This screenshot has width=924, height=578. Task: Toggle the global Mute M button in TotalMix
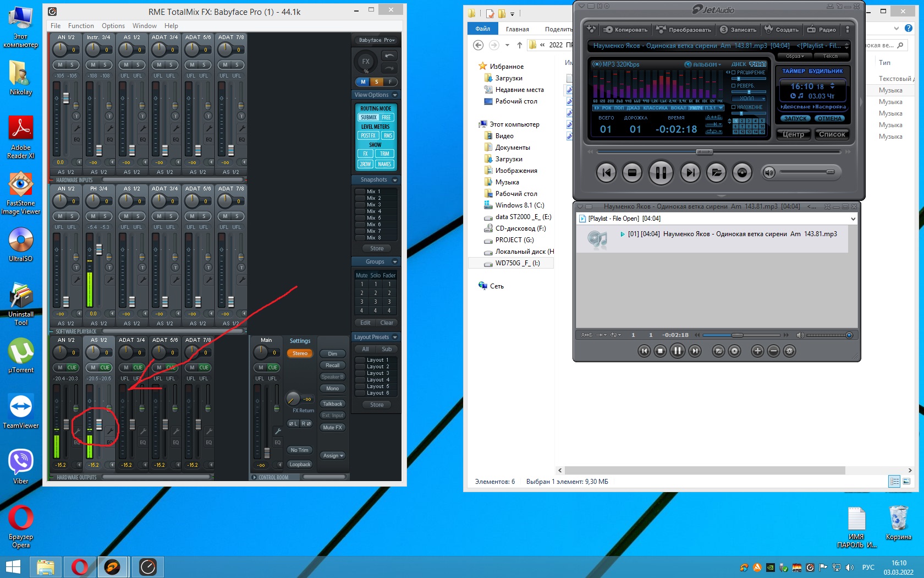363,82
